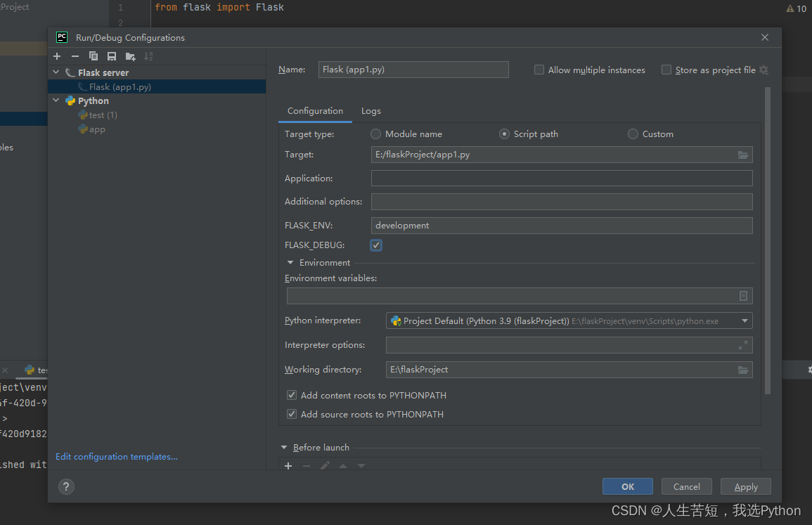Image resolution: width=812 pixels, height=525 pixels.
Task: Enable Store as project file
Action: click(666, 70)
